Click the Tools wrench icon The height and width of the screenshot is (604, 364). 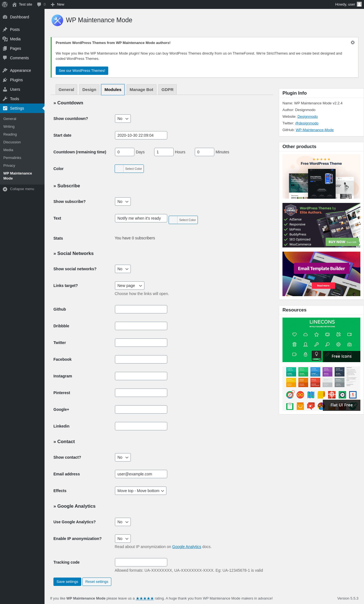point(5,99)
